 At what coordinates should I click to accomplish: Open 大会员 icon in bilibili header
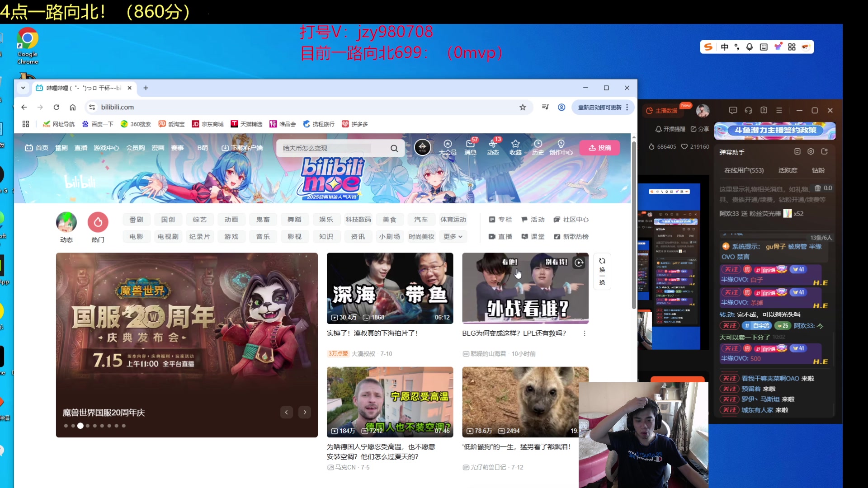tap(448, 147)
